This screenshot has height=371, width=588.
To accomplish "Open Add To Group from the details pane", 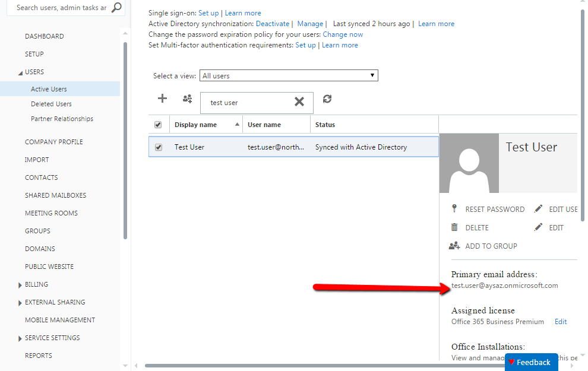I will click(x=454, y=246).
